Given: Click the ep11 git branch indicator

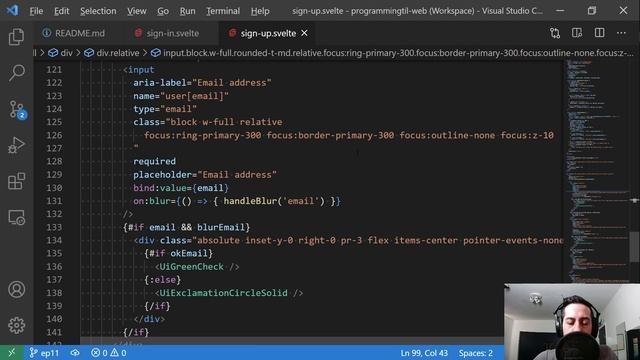Looking at the screenshot, I should 44,353.
